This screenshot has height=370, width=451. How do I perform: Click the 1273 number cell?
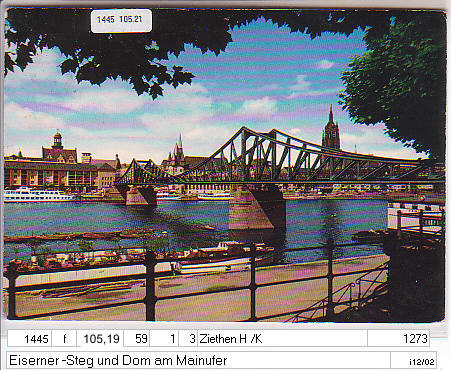pyautogui.click(x=398, y=339)
